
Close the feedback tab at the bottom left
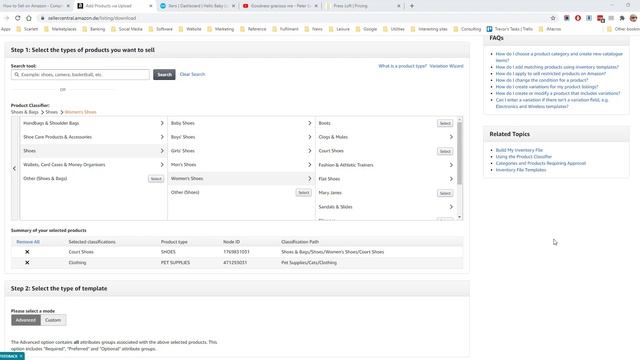(x=21, y=356)
